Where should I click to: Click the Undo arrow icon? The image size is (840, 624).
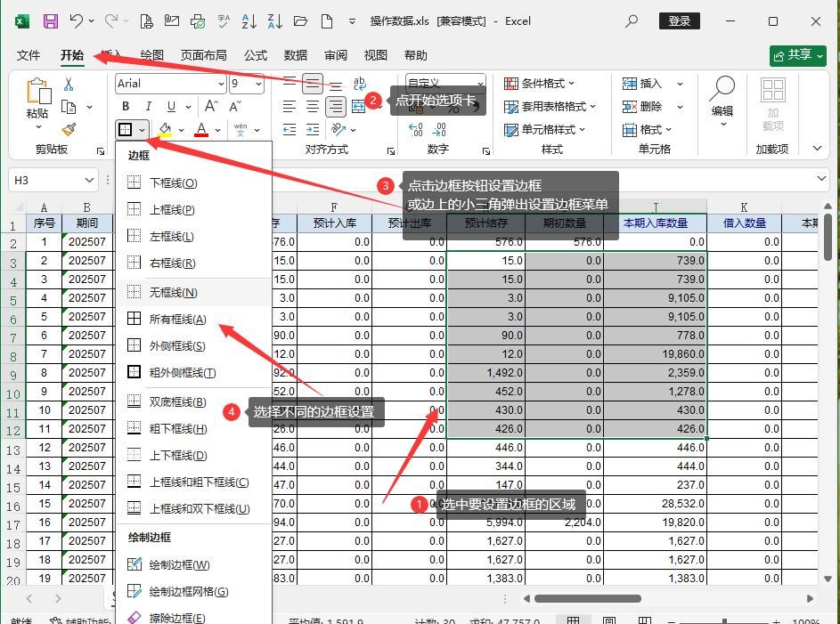77,20
